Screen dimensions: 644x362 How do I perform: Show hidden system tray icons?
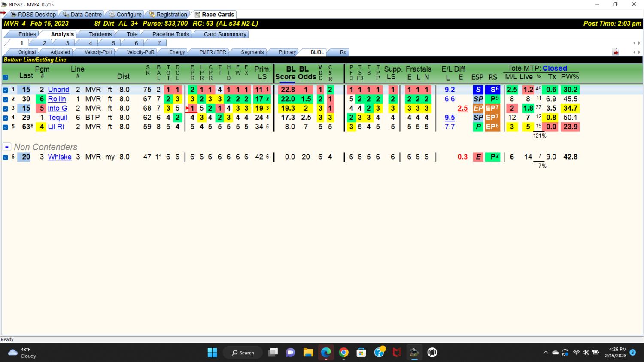point(546,353)
